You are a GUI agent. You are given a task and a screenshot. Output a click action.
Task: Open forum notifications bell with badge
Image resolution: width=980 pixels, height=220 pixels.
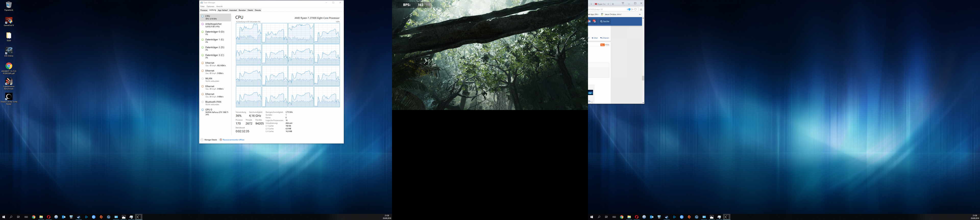[594, 21]
